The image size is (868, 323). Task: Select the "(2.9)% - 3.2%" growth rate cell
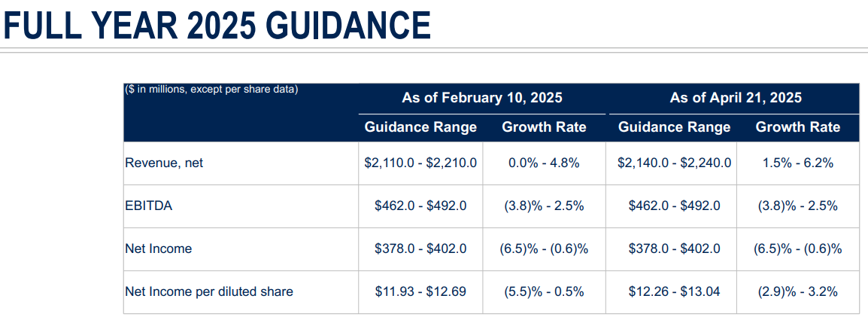pyautogui.click(x=797, y=291)
